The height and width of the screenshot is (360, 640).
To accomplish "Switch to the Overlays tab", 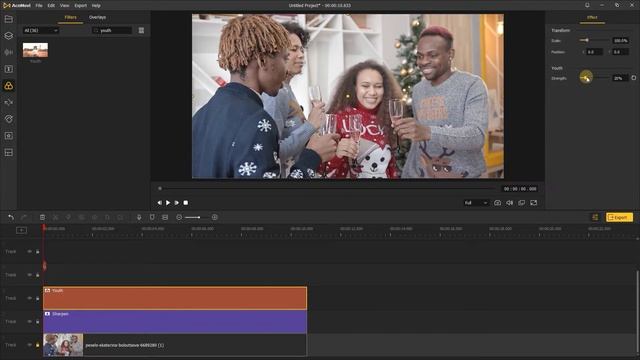I will [97, 17].
